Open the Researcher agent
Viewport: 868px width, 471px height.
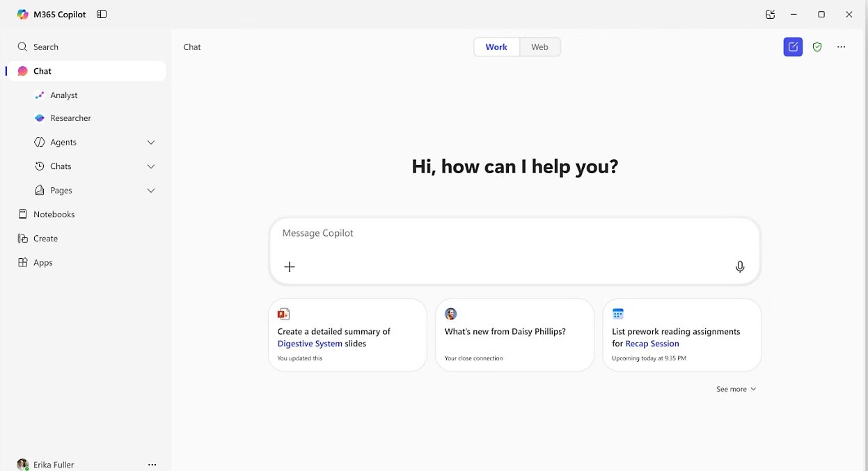pos(70,118)
